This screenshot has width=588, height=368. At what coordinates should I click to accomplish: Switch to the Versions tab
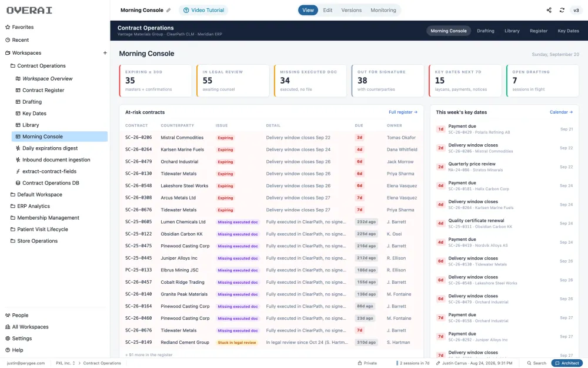(x=352, y=10)
